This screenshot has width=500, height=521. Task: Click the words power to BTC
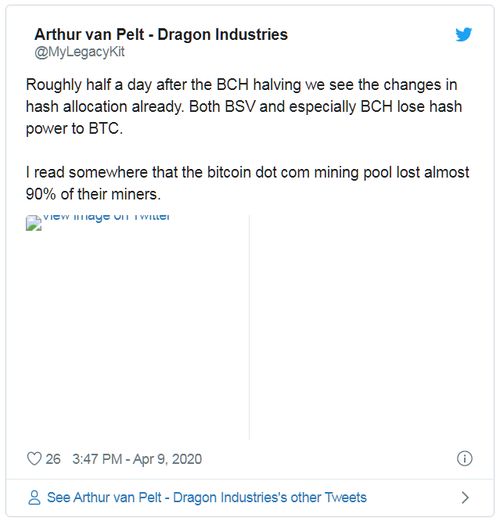pos(74,129)
